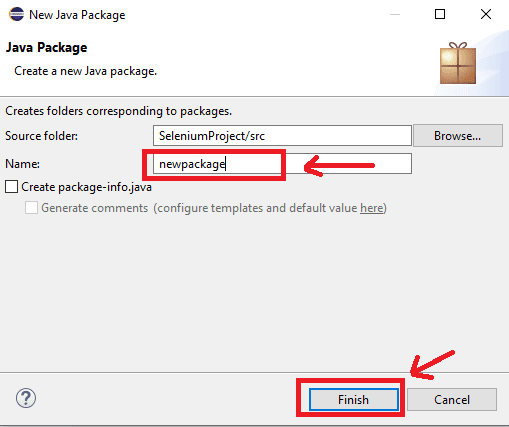Open help via the question mark icon
The width and height of the screenshot is (509, 427).
click(26, 398)
